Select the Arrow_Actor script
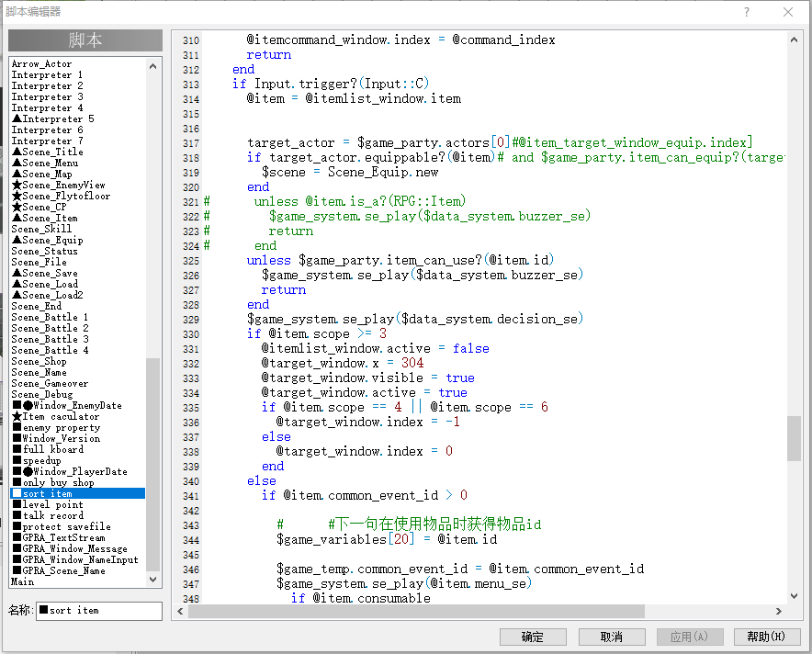The image size is (812, 654). [42, 63]
